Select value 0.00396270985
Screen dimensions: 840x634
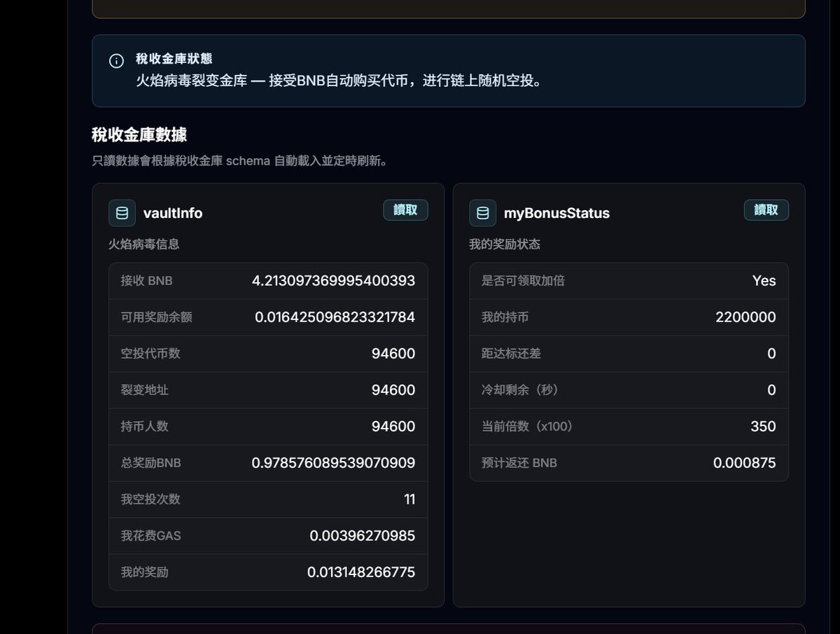[x=363, y=536]
